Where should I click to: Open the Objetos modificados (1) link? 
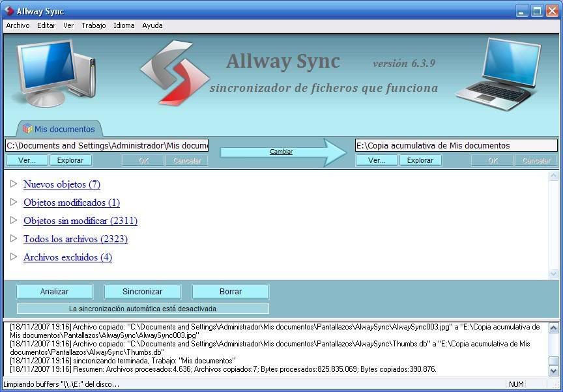point(72,203)
